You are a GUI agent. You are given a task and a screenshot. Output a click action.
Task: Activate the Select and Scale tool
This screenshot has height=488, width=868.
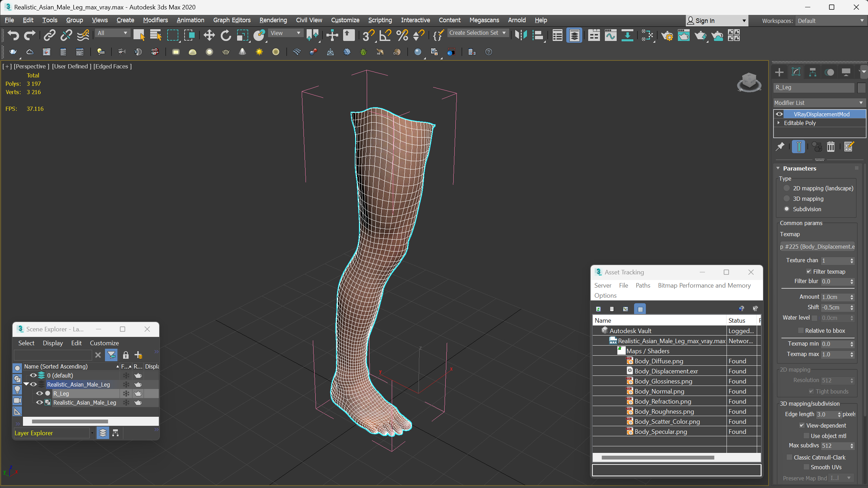pyautogui.click(x=242, y=35)
